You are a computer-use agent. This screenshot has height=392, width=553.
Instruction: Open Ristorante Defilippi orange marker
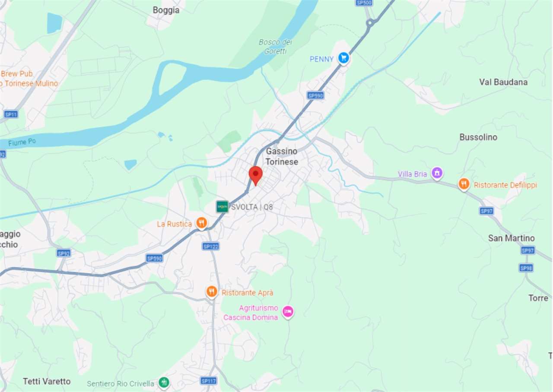point(464,184)
